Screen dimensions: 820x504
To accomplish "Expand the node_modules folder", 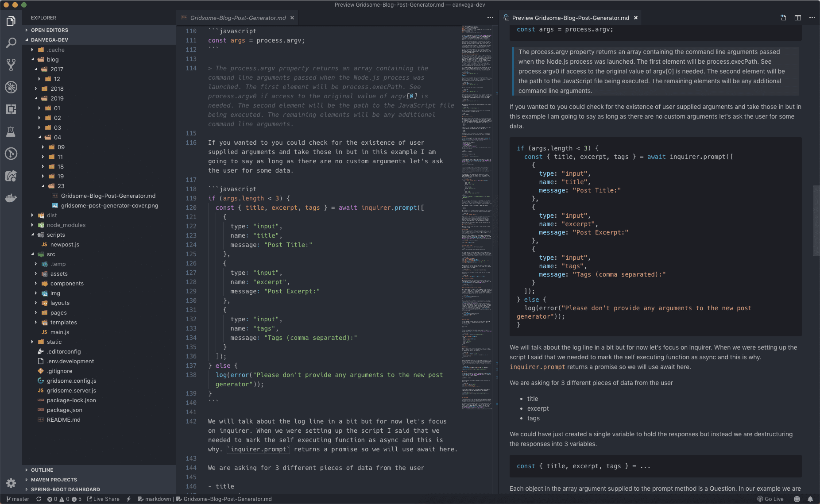I will (66, 225).
